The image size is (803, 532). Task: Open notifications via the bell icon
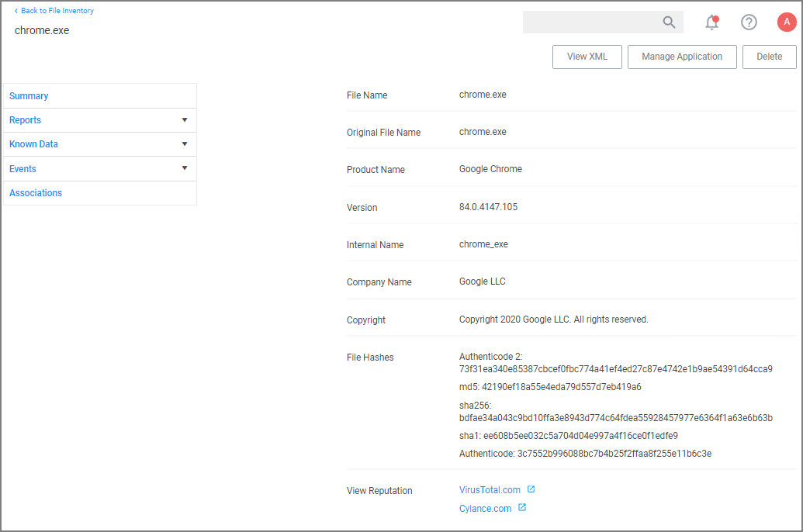tap(711, 23)
